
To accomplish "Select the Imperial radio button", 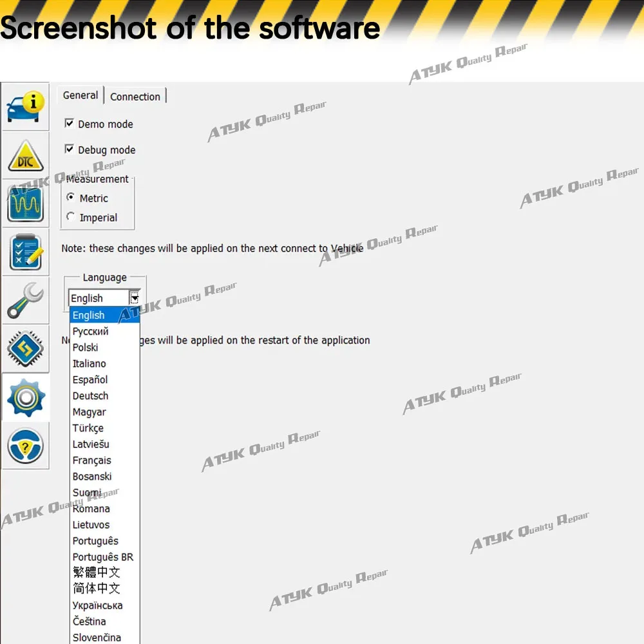I will pos(71,216).
